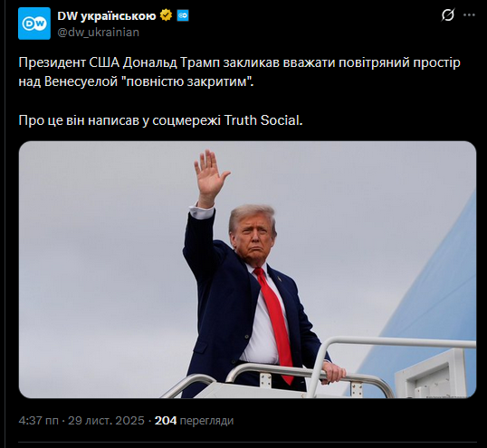Click the first paragraph about Venezuela airspace
Image resolution: width=487 pixels, height=448 pixels.
tap(239, 72)
